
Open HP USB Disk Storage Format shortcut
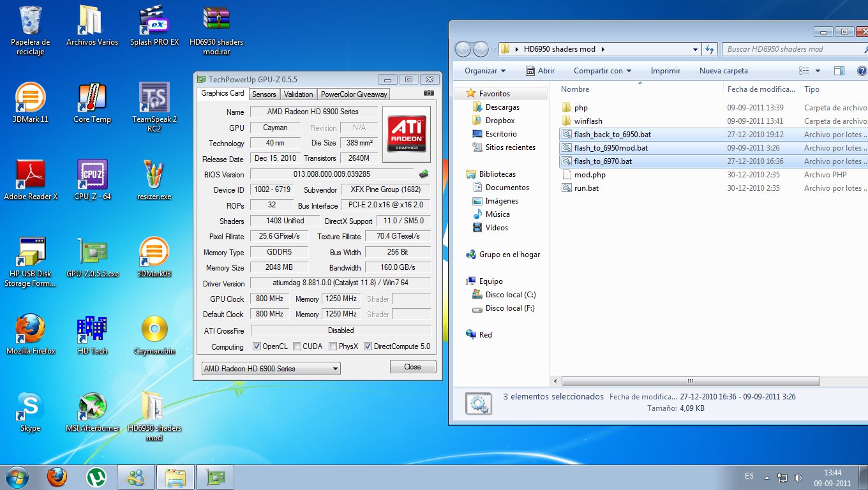pyautogui.click(x=31, y=262)
